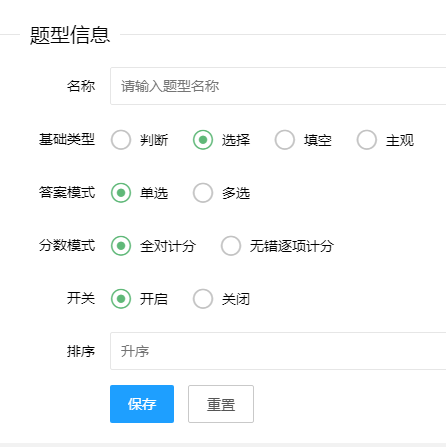Click the blue 保存 button

tap(142, 404)
